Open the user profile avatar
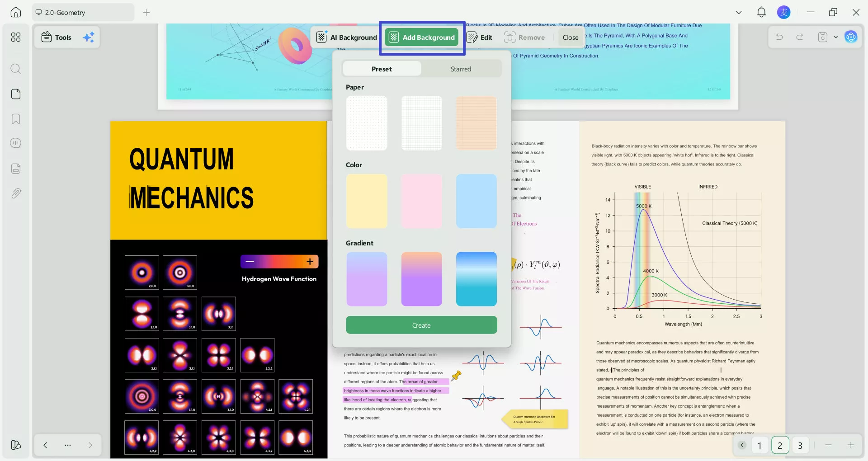 point(783,12)
